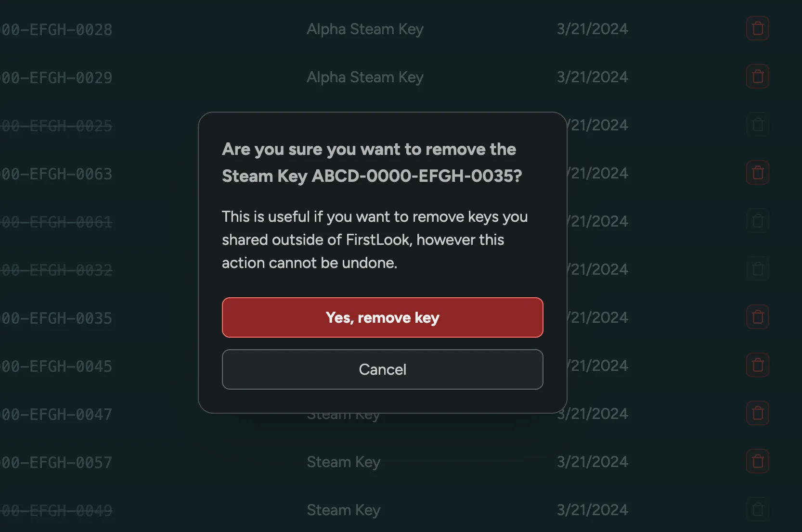Click the delete icon beside key EFGH-0029

tap(757, 76)
